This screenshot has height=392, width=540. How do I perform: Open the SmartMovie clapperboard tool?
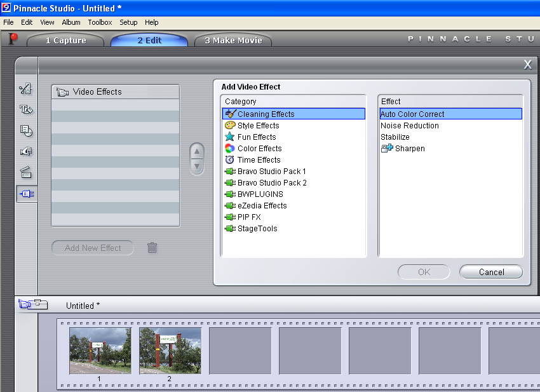26,172
